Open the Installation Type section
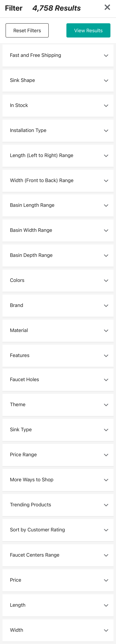The width and height of the screenshot is (116, 644). point(58,130)
